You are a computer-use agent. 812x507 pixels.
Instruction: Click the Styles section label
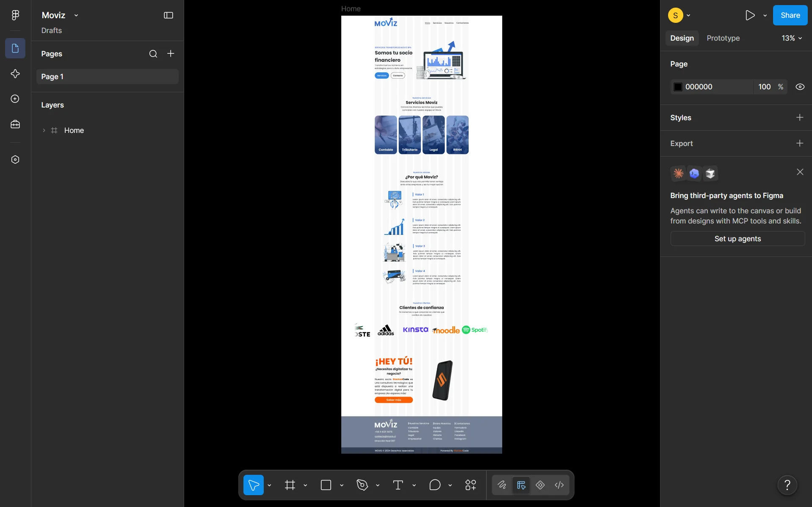click(681, 118)
